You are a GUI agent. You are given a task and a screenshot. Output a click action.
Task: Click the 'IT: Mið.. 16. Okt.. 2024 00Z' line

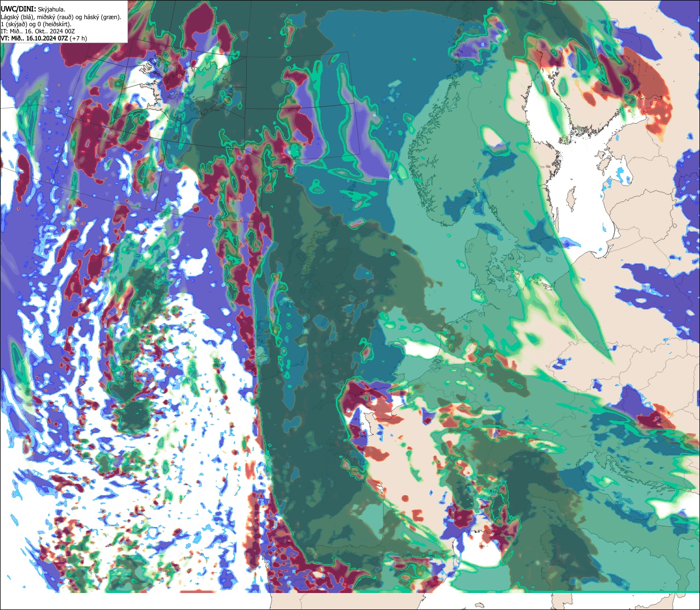click(x=38, y=32)
